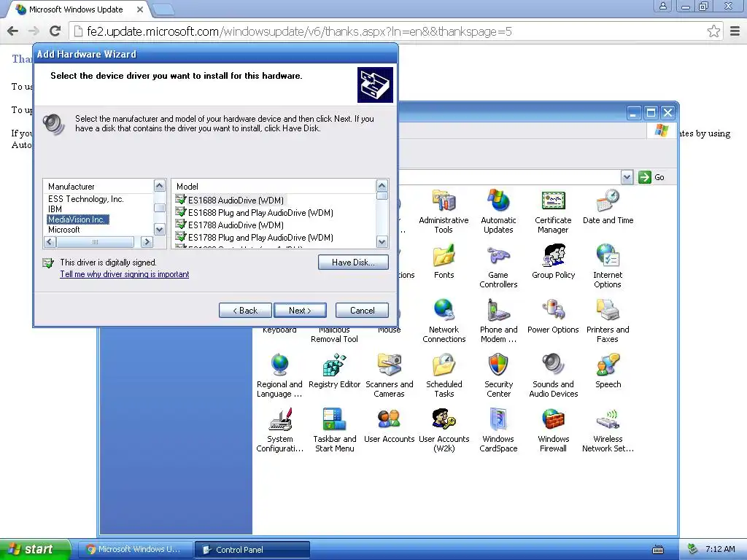Open 'Tell me why driver signing is important' link
The height and width of the screenshot is (560, 747).
[124, 274]
